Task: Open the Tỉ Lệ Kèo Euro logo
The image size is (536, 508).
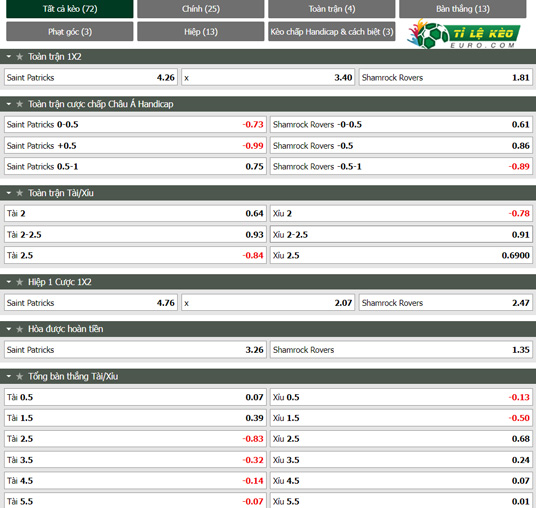Action: click(464, 34)
